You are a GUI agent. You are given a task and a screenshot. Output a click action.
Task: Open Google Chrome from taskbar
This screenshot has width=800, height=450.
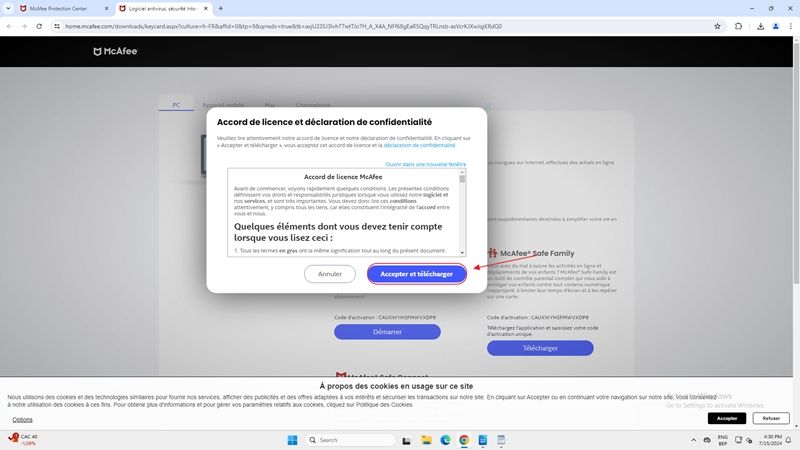pos(464,440)
